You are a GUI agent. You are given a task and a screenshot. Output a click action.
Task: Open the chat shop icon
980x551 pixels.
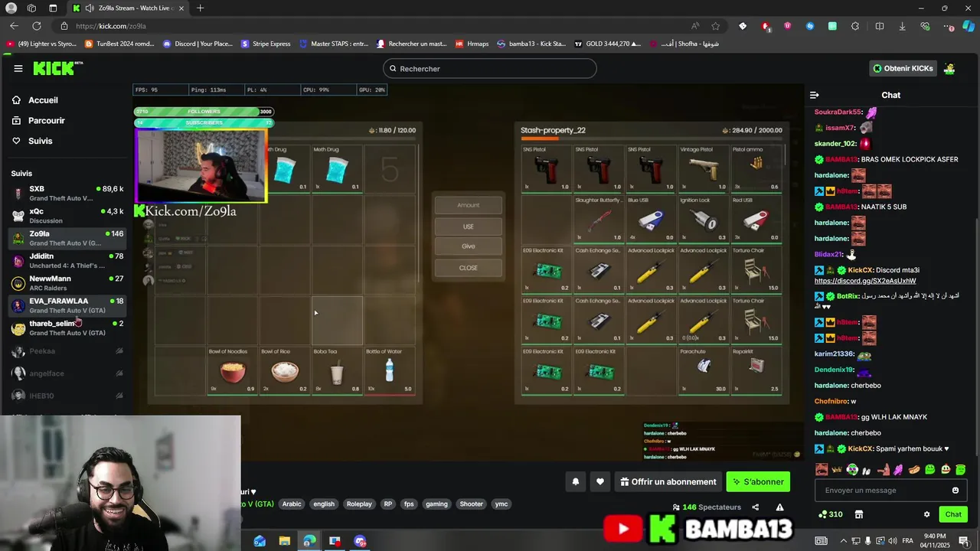click(x=858, y=514)
